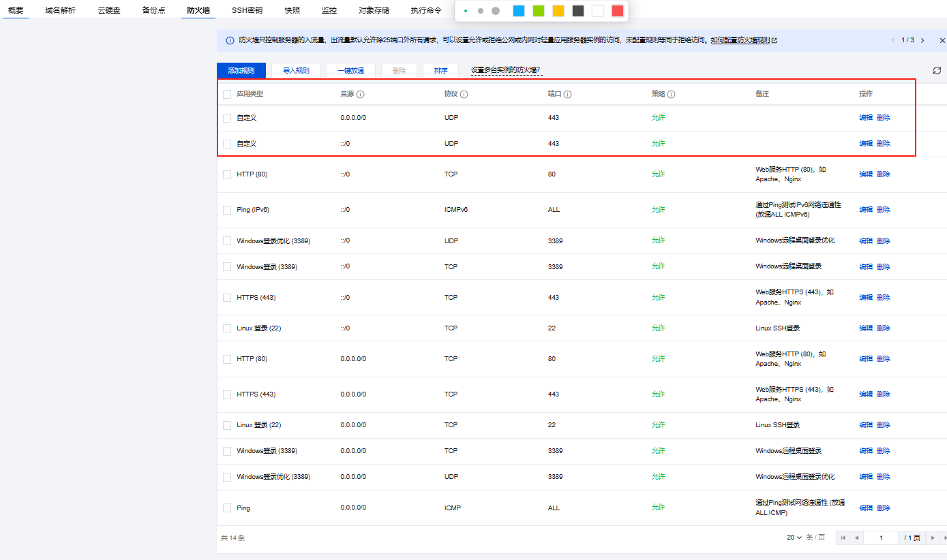Edit the Ping (IPv6) rule
Screen dimensions: 947x560
pos(866,210)
